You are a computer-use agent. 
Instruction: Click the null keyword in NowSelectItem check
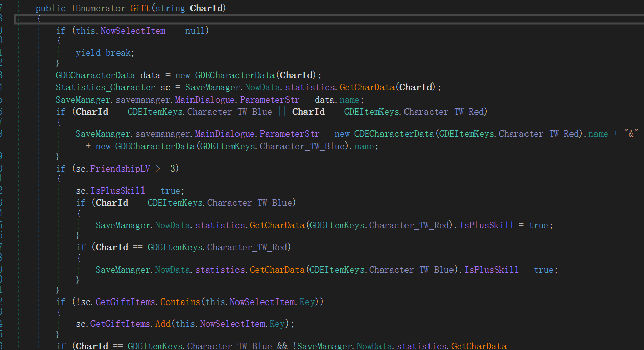[195, 31]
